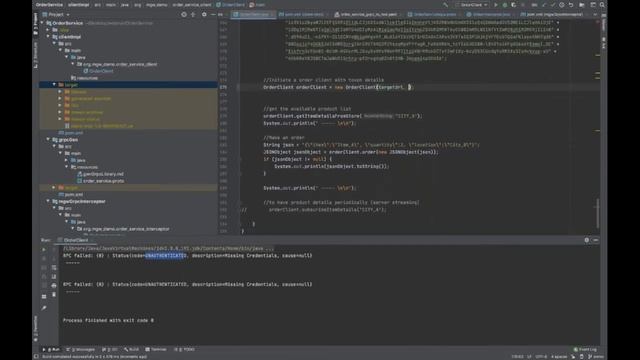Select OrderClient class in project tree
640x360 pixels.
point(101,71)
